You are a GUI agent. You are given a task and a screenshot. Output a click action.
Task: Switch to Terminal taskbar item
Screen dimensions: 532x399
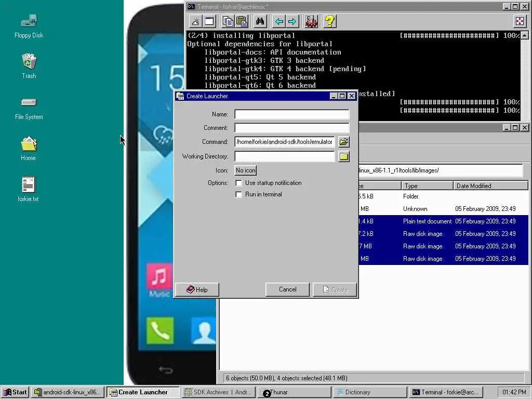click(x=445, y=392)
